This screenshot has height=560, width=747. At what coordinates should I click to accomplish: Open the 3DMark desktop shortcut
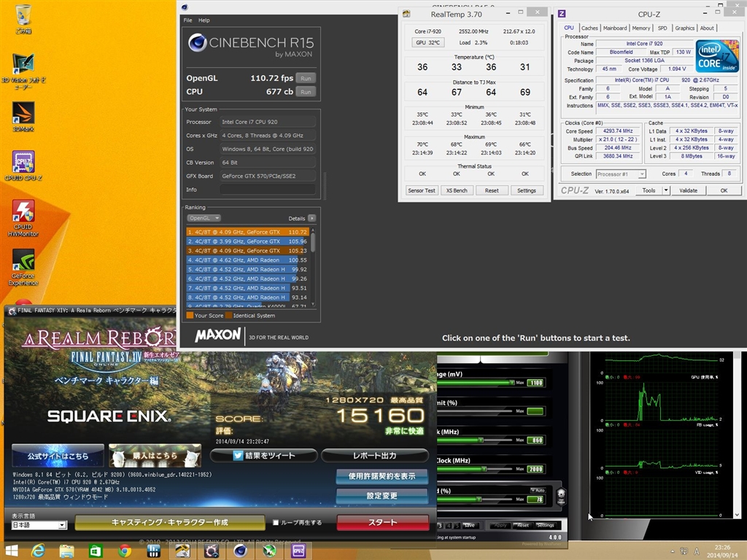pyautogui.click(x=23, y=117)
